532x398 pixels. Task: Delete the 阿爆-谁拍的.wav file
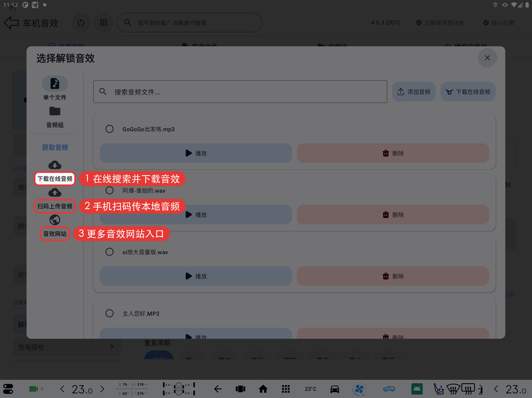tap(393, 214)
